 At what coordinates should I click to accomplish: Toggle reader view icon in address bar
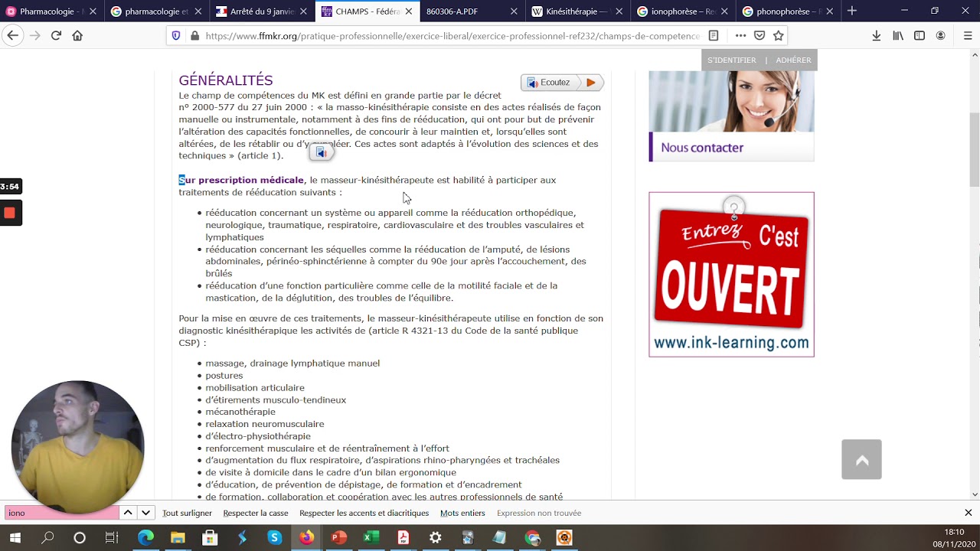point(714,35)
